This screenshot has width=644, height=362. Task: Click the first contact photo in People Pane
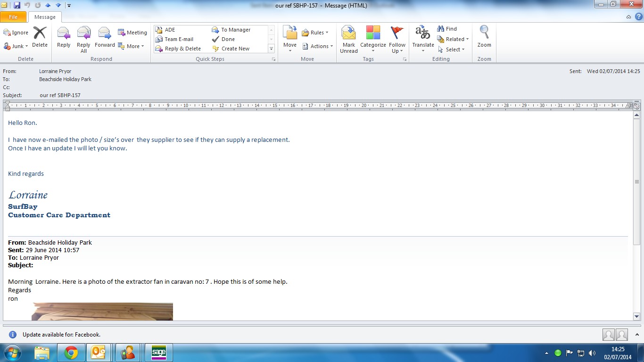coord(609,335)
